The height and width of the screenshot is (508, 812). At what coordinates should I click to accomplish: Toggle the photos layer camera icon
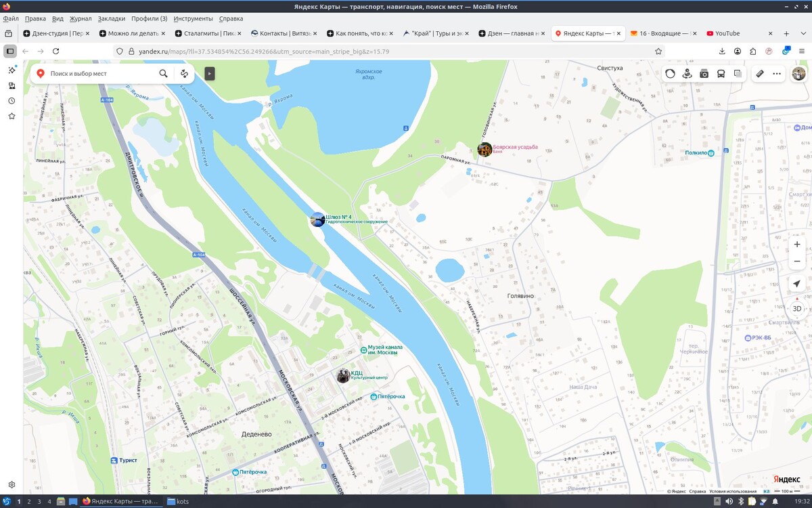[704, 73]
